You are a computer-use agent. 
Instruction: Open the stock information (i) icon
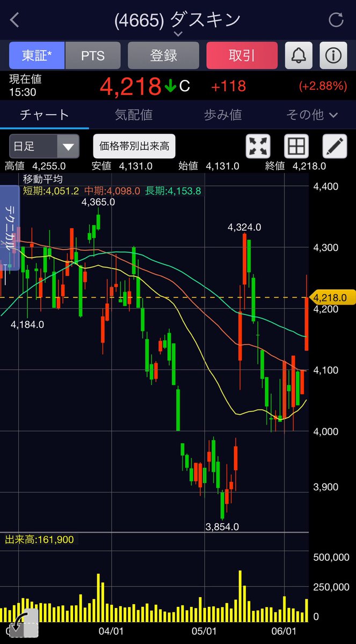point(333,55)
